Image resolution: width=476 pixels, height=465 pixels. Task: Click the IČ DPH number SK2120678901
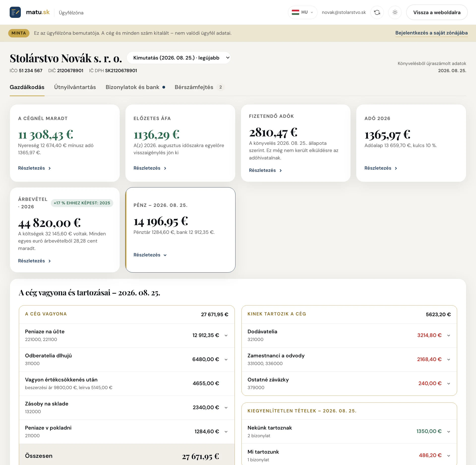[121, 70]
